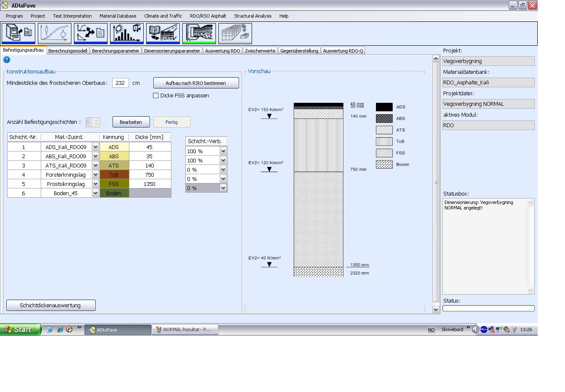Switch to NORMAL Resultat taskbar window
Screen dimensions: 565x392
click(x=185, y=329)
